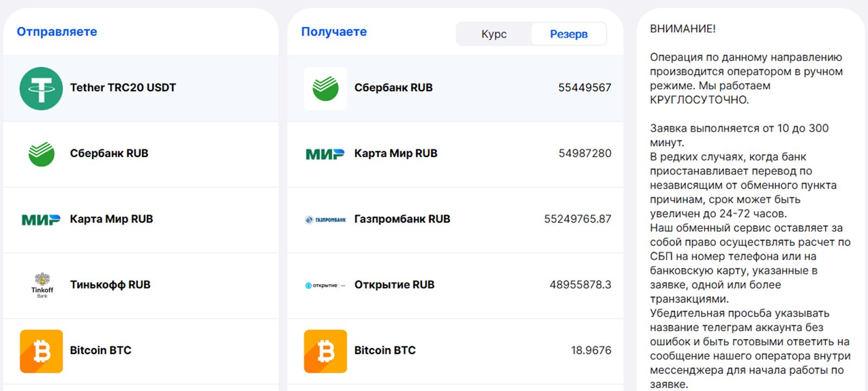Click the Sberbank icon in receive list
868x391 pixels.
click(x=325, y=89)
